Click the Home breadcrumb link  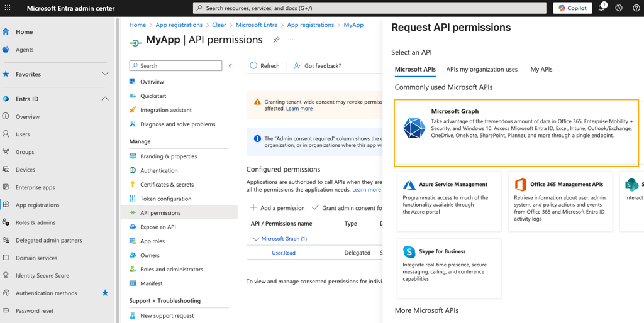click(x=138, y=25)
